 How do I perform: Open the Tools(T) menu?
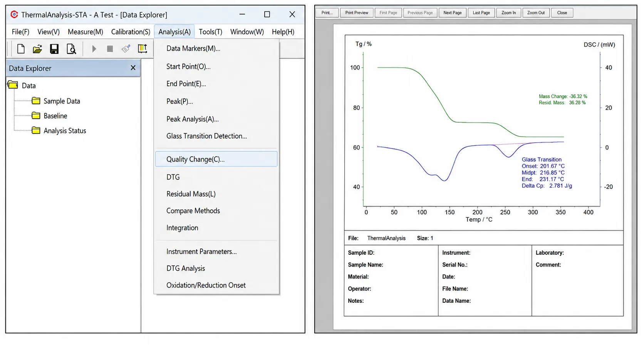point(210,32)
